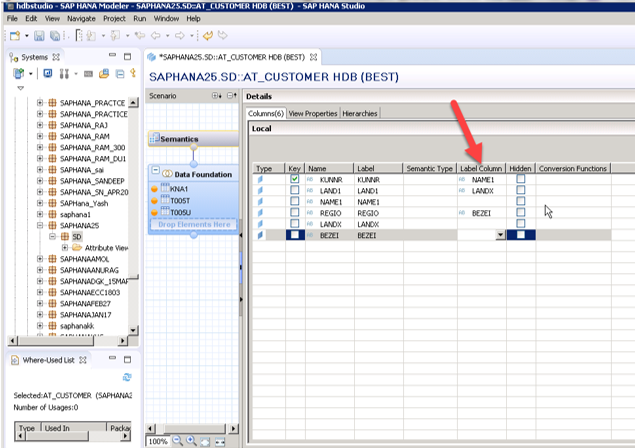Click the orange folder icon in Systems toolbar
The height and width of the screenshot is (448, 635).
[x=104, y=73]
